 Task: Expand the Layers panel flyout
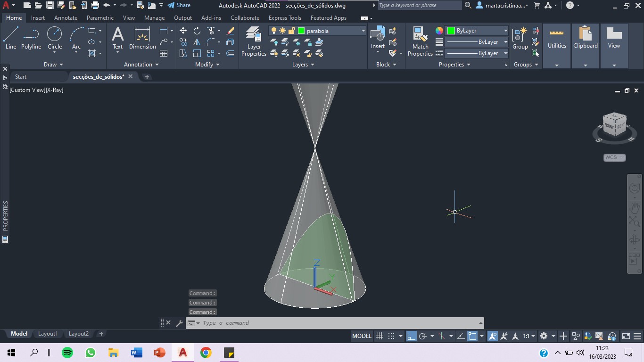303,64
